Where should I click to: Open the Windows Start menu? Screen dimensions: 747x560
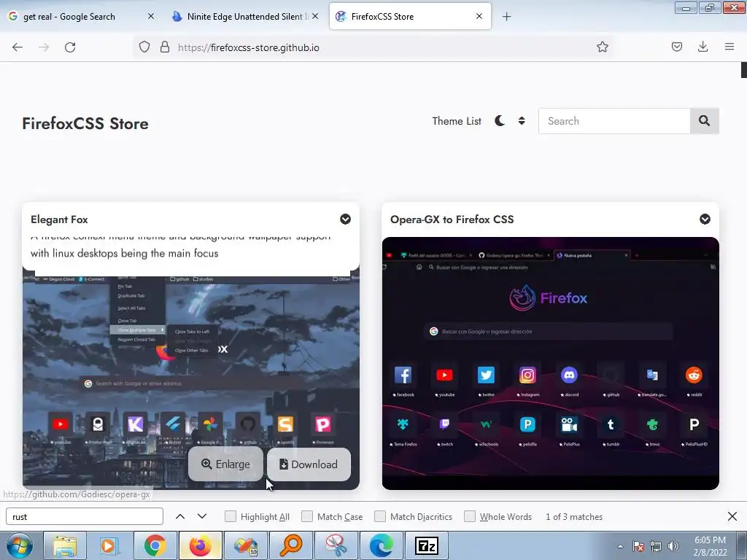[20, 545]
